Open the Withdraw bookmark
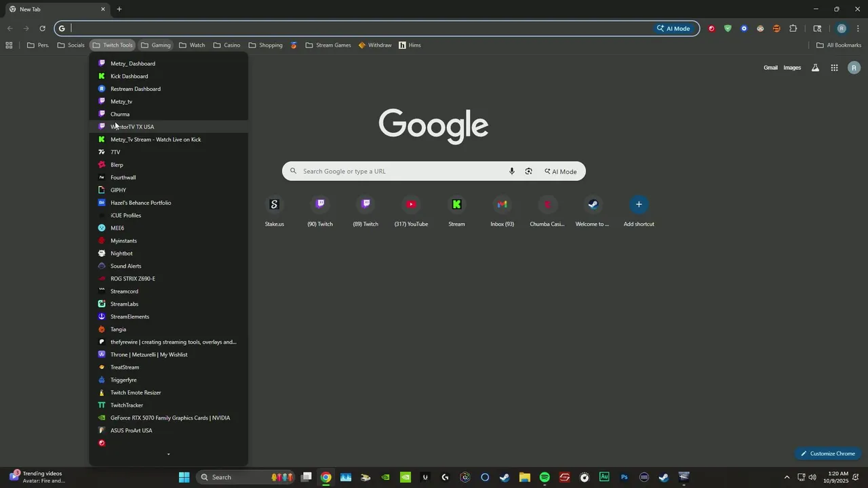The height and width of the screenshot is (488, 868). [375, 45]
